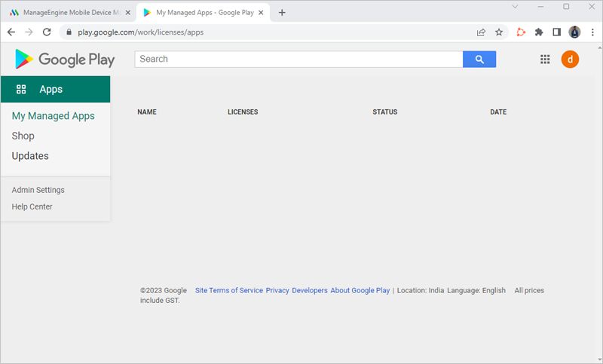Open Admin Settings link
Image resolution: width=603 pixels, height=364 pixels.
[38, 190]
